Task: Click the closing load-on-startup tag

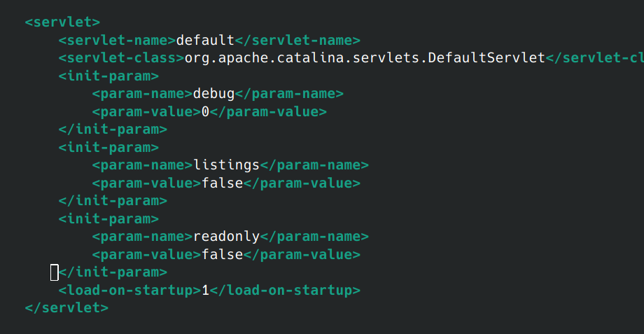Action: coord(286,290)
